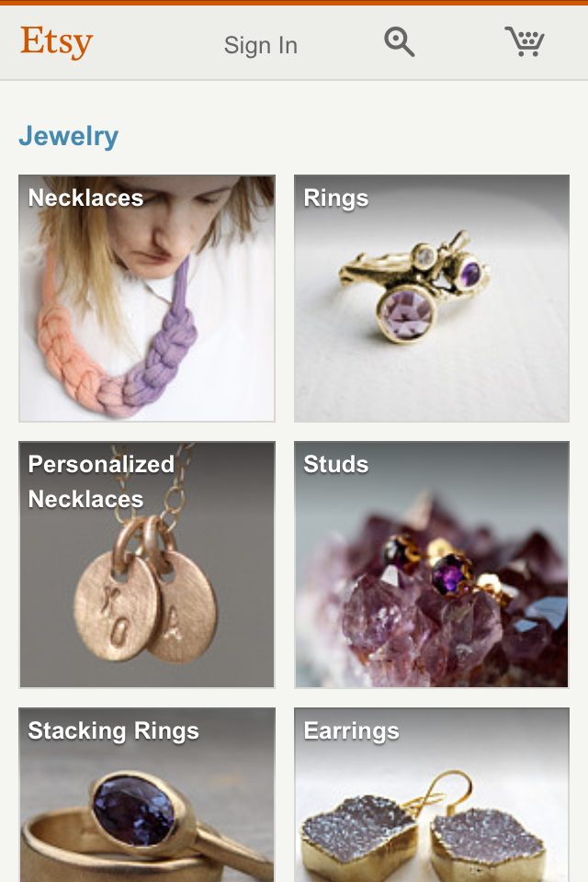Image resolution: width=588 pixels, height=882 pixels.
Task: Open the Jewelry category heading
Action: 69,136
